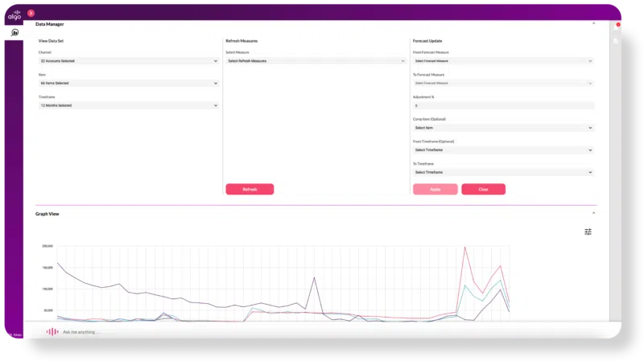Click the voice waveform icon in the assistant bar

(x=52, y=331)
